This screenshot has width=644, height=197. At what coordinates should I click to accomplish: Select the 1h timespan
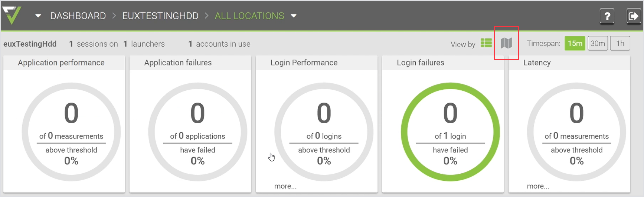[x=620, y=43]
